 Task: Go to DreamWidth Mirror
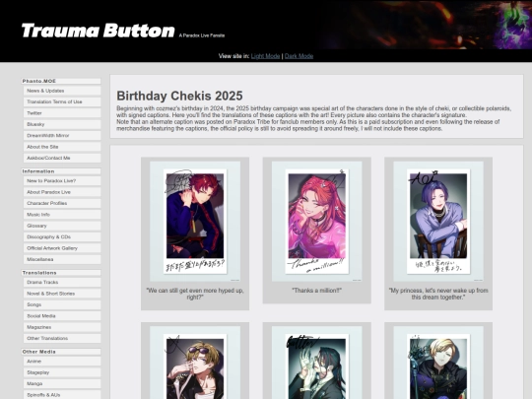pos(62,135)
